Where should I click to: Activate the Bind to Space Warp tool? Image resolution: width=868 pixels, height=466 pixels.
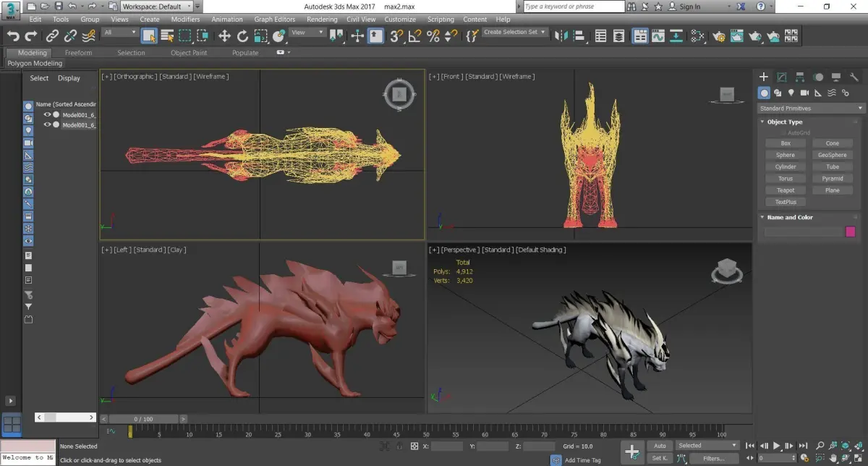[88, 35]
